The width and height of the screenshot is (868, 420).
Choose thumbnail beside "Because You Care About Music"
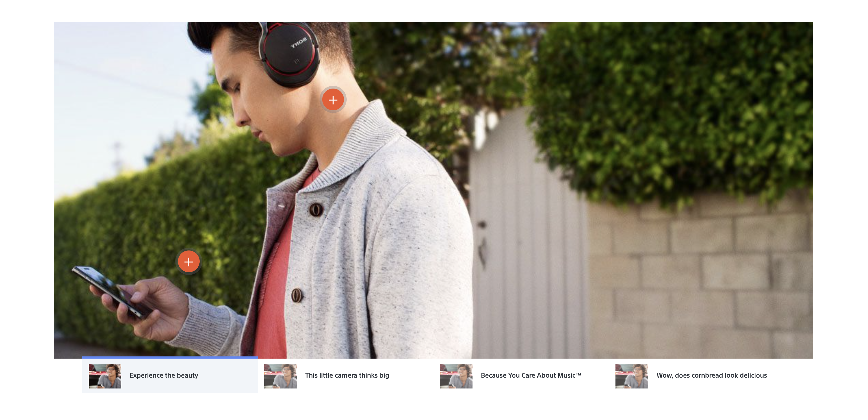point(456,376)
